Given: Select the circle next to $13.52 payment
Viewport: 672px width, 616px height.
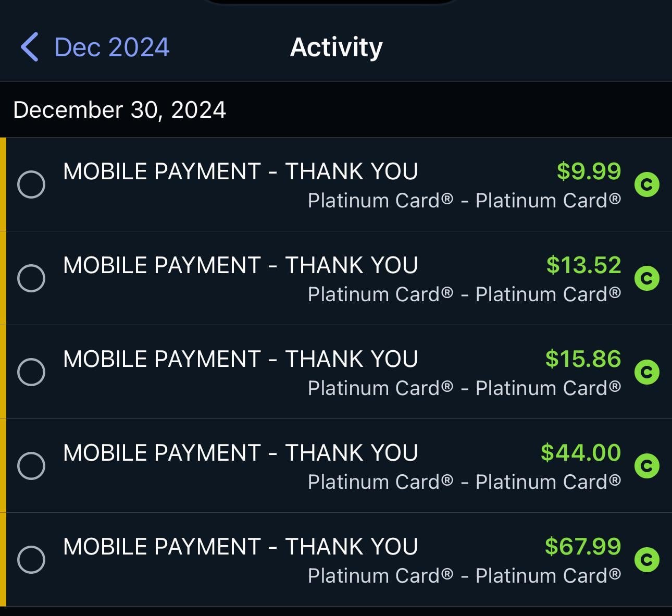Looking at the screenshot, I should tap(31, 277).
